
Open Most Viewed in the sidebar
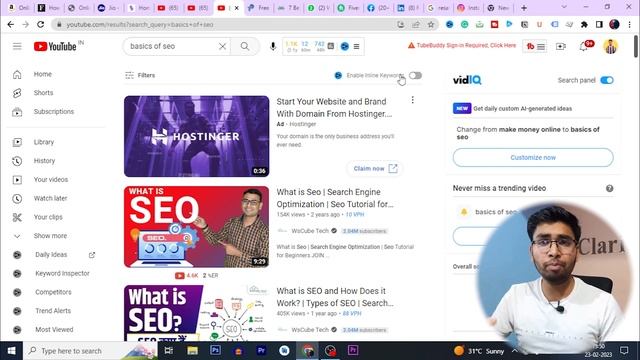click(55, 330)
